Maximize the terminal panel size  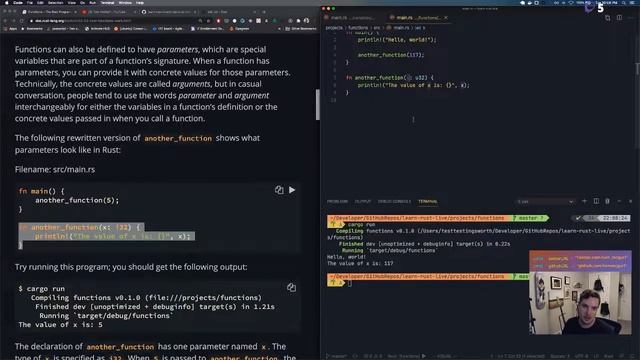[619, 201]
